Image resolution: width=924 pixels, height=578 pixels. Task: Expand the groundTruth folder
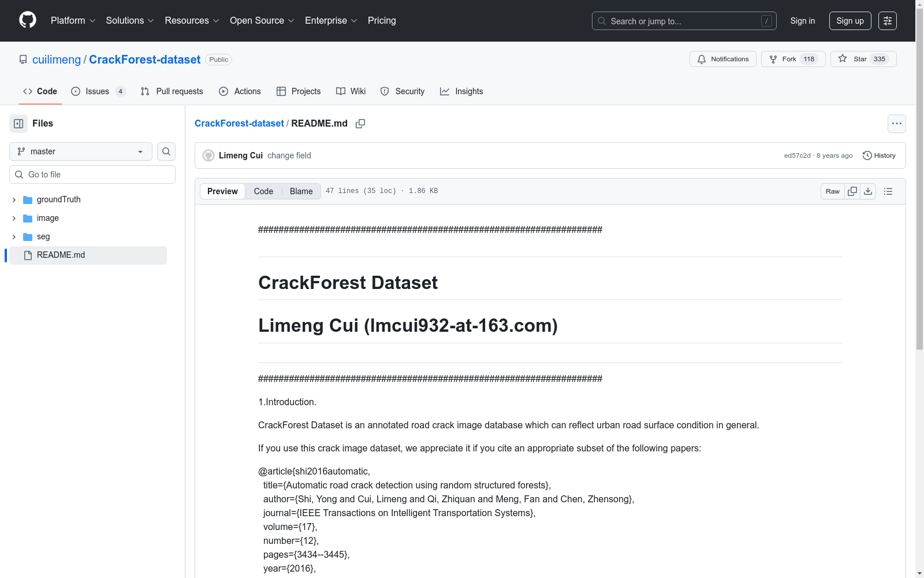14,200
